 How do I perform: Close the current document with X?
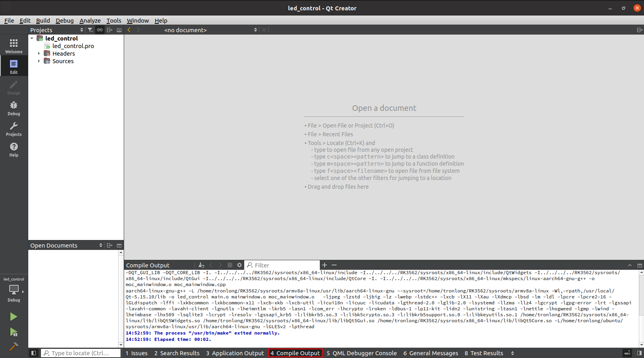pos(264,30)
